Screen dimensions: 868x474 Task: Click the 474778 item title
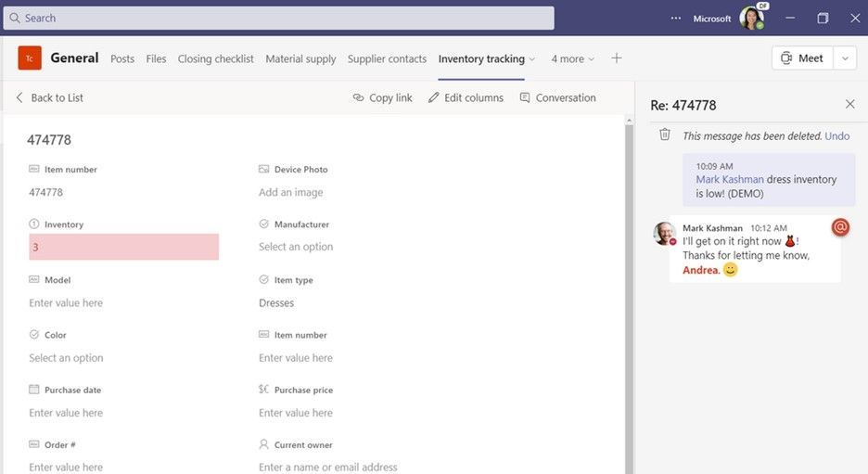[49, 140]
